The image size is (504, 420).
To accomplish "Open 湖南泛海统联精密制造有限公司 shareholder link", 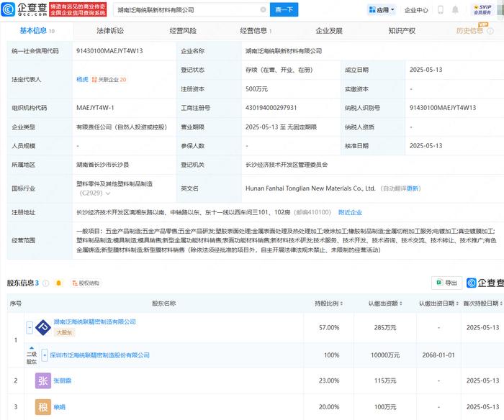I will click(94, 321).
